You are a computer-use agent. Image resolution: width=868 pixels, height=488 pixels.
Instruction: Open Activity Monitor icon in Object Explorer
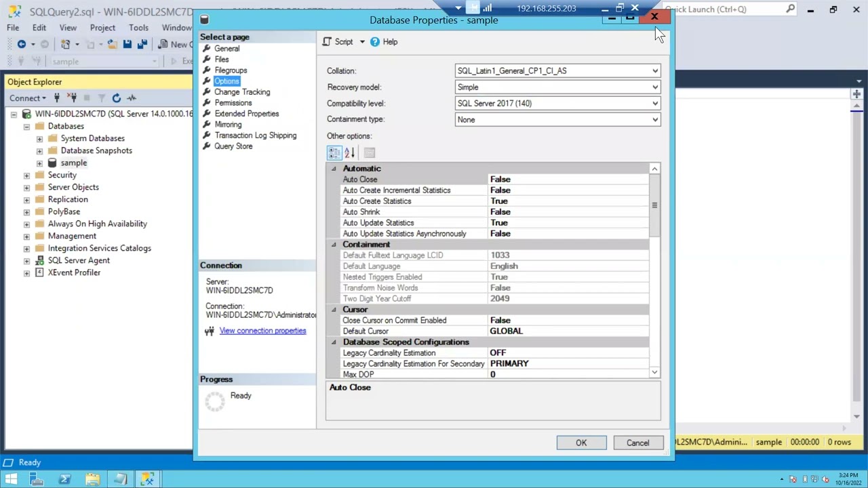pyautogui.click(x=132, y=98)
